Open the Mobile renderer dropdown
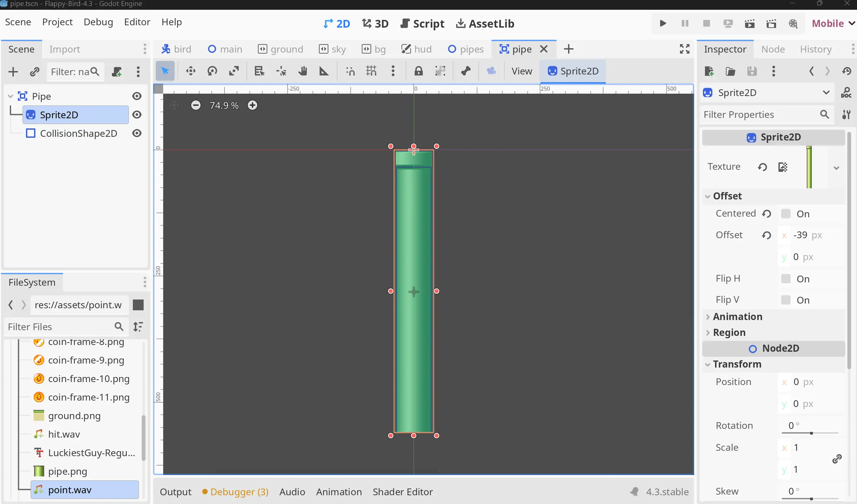The width and height of the screenshot is (857, 504). [833, 24]
